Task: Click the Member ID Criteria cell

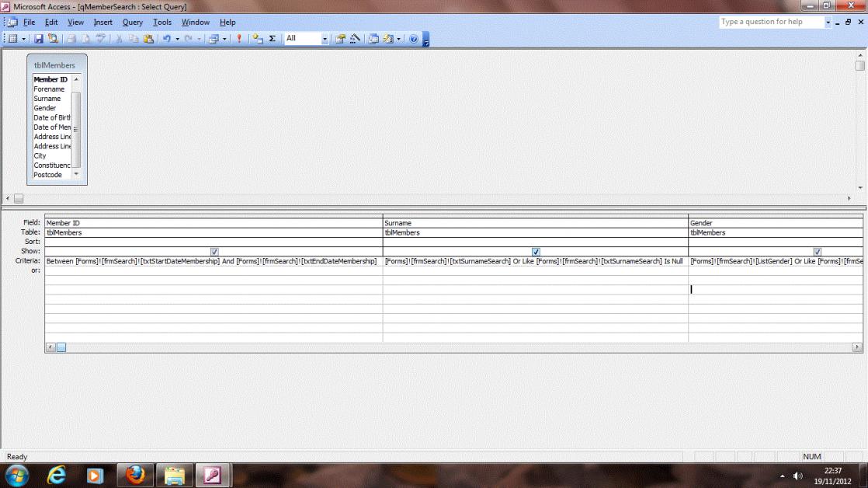Action: (x=214, y=261)
